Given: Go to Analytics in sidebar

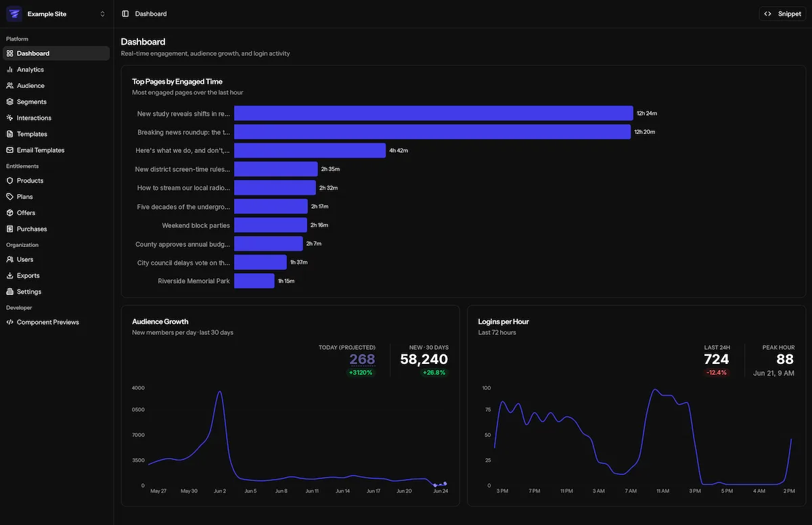Looking at the screenshot, I should pyautogui.click(x=56, y=70).
